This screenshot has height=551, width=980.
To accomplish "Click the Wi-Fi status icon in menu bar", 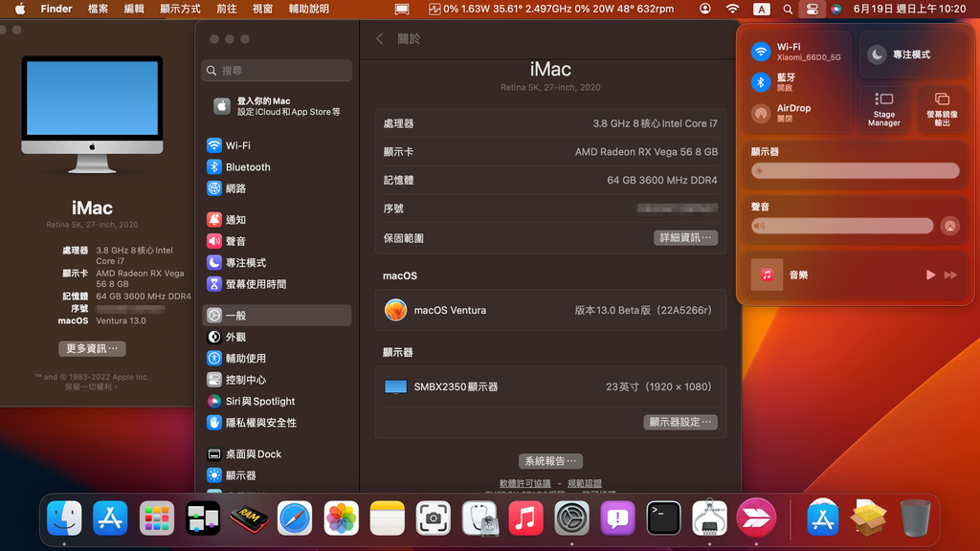I will 732,9.
